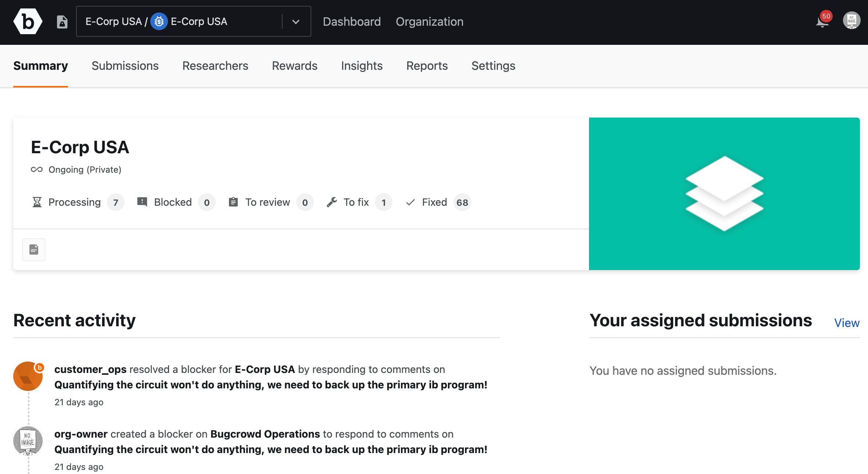Viewport: 868px width, 474px height.
Task: Expand the E-Corp USA program selector chevron
Action: tap(296, 22)
